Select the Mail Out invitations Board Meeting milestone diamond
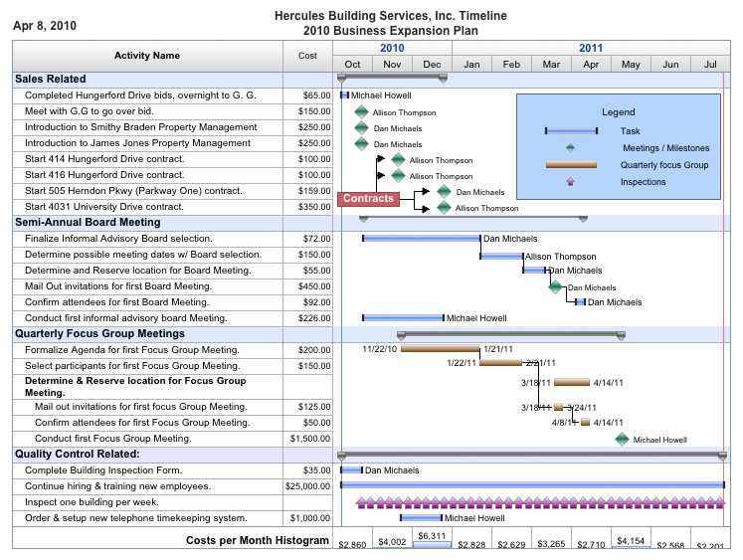Viewport: 743px width, 560px height. 555,286
